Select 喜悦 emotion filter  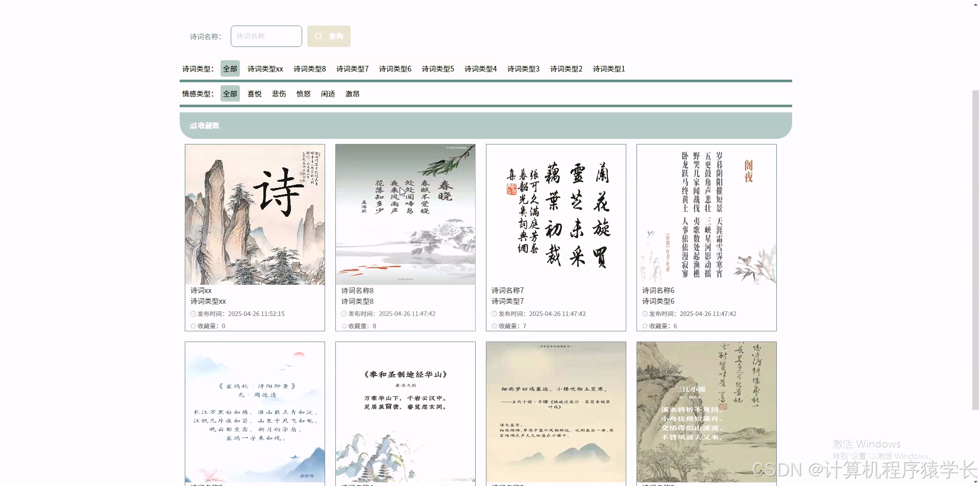(254, 93)
